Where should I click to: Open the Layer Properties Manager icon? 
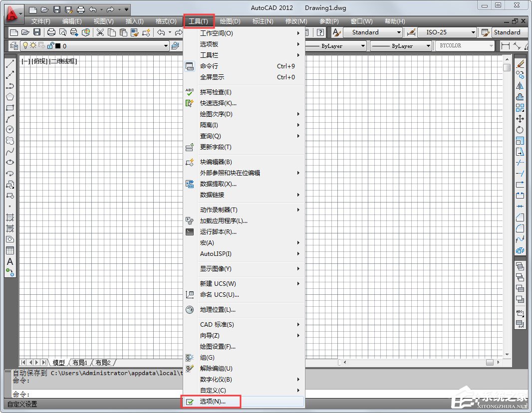(13, 45)
